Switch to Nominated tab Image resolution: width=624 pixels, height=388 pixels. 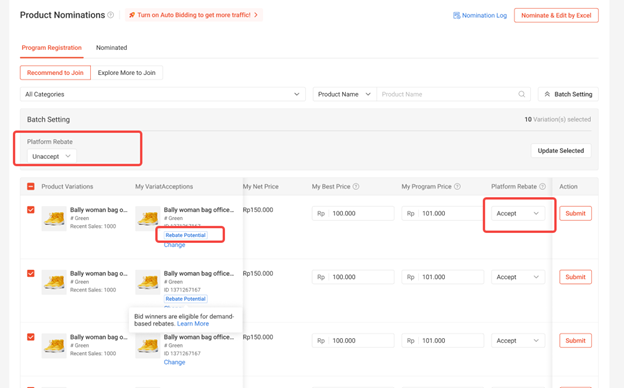tap(111, 48)
